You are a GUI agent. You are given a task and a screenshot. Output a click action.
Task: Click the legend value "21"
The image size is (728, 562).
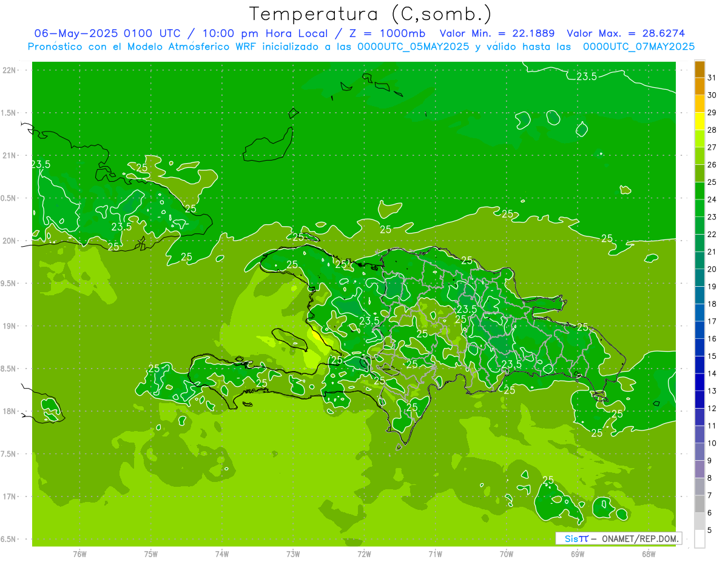pos(712,252)
